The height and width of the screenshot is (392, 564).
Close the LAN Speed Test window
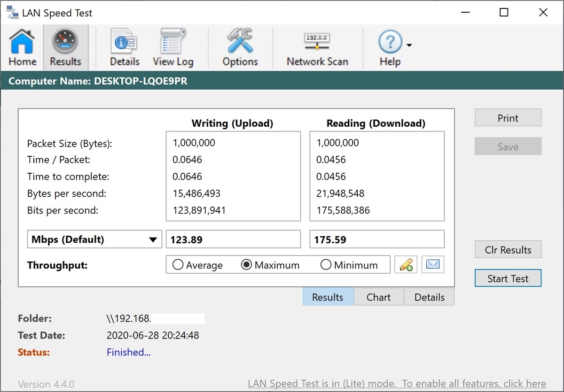[543, 13]
